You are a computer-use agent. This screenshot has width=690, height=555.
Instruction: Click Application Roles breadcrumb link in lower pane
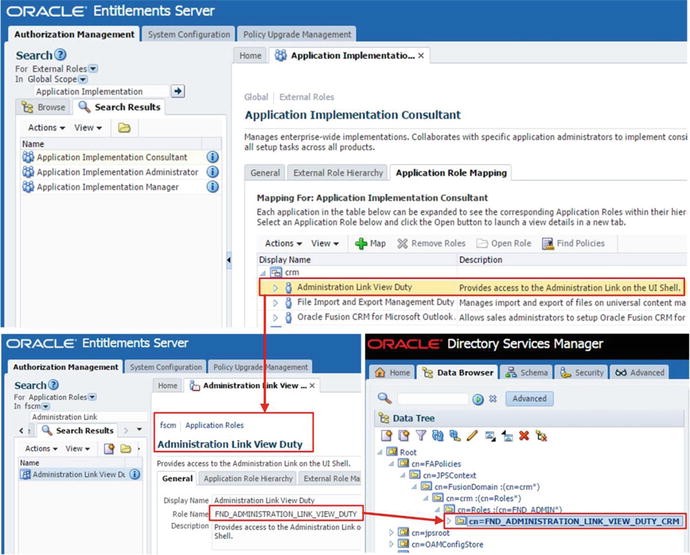[214, 425]
